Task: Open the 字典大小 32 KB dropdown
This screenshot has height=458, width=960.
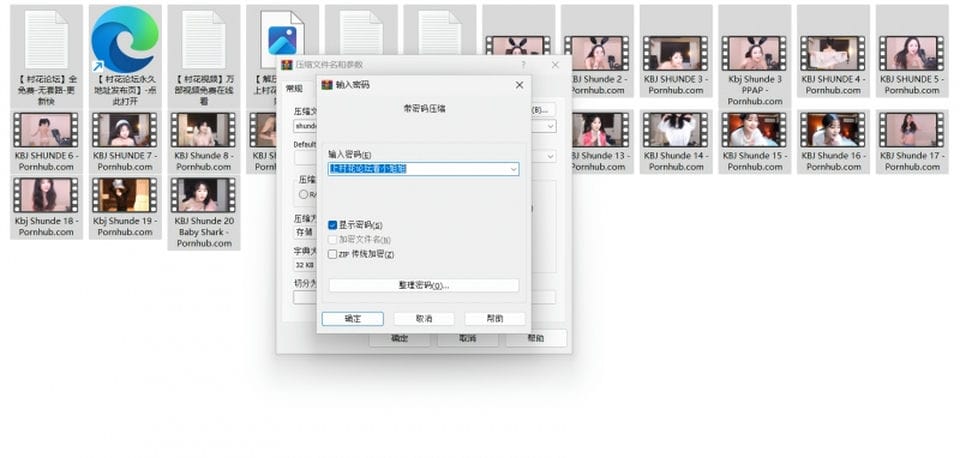Action: [305, 265]
